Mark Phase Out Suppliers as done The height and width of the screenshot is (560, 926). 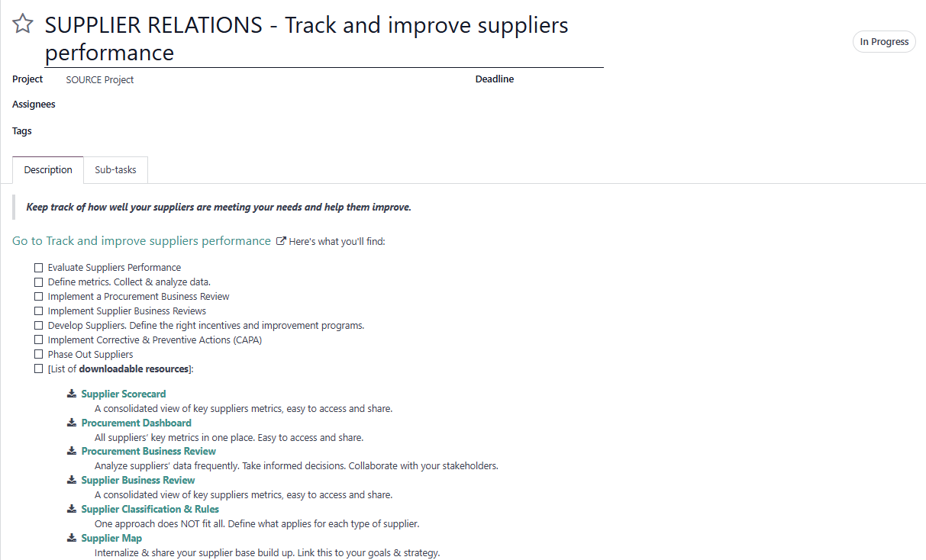click(38, 355)
